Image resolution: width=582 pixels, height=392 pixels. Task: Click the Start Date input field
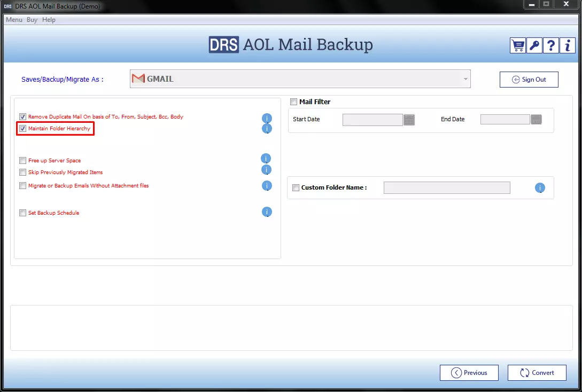point(373,120)
